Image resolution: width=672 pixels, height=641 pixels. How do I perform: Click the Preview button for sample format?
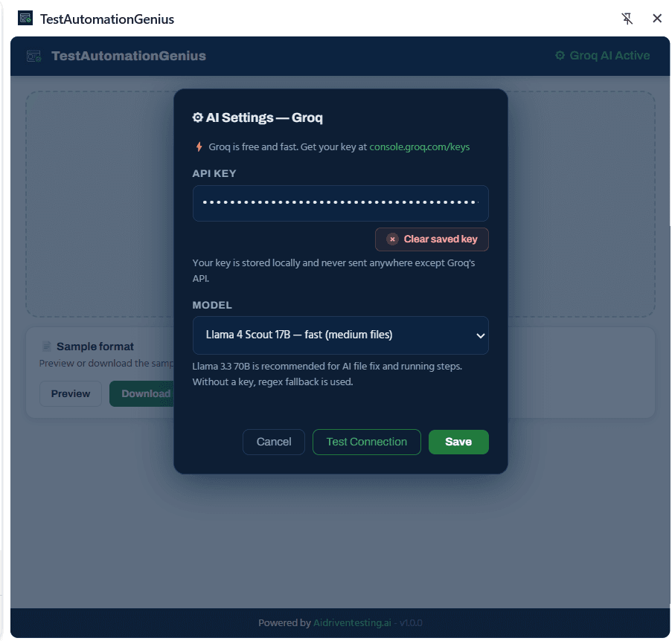point(71,393)
